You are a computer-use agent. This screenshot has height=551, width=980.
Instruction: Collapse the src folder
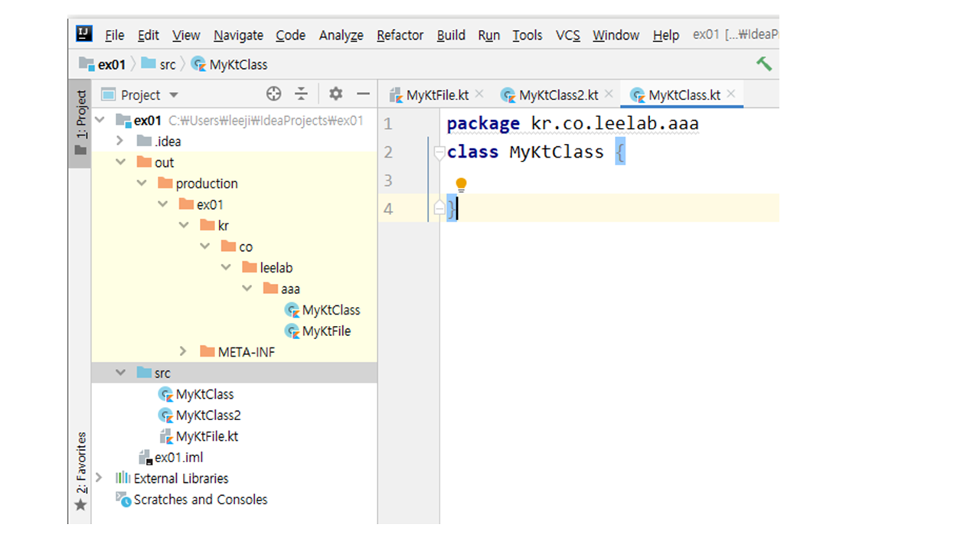point(120,373)
